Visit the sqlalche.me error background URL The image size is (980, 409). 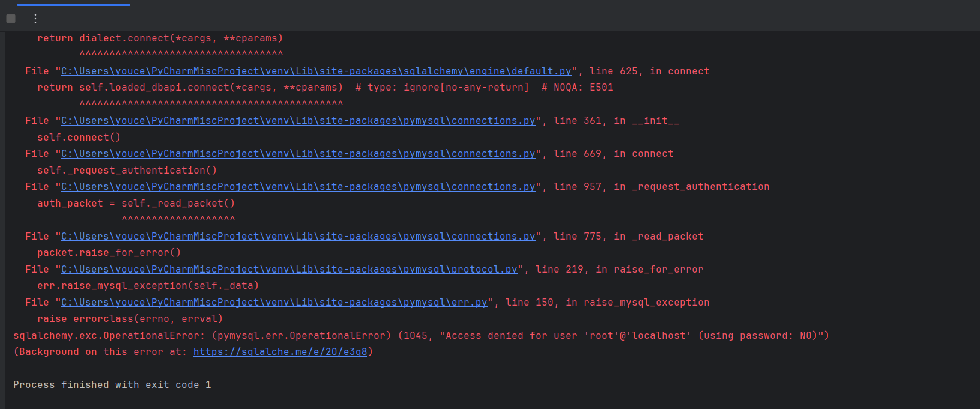coord(280,352)
